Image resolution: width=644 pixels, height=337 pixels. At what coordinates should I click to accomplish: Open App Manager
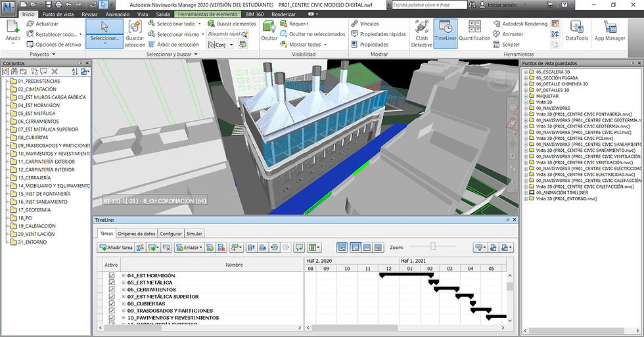coord(610,31)
